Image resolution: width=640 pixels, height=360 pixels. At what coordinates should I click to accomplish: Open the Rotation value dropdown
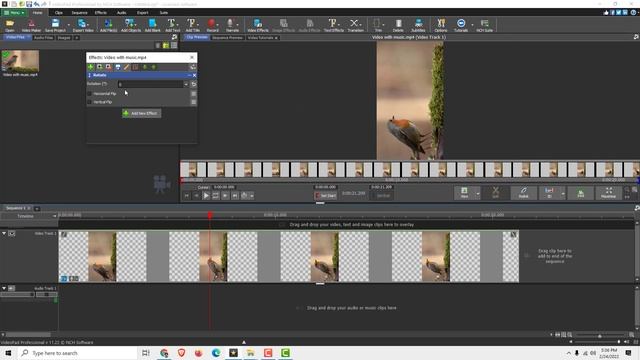186,84
